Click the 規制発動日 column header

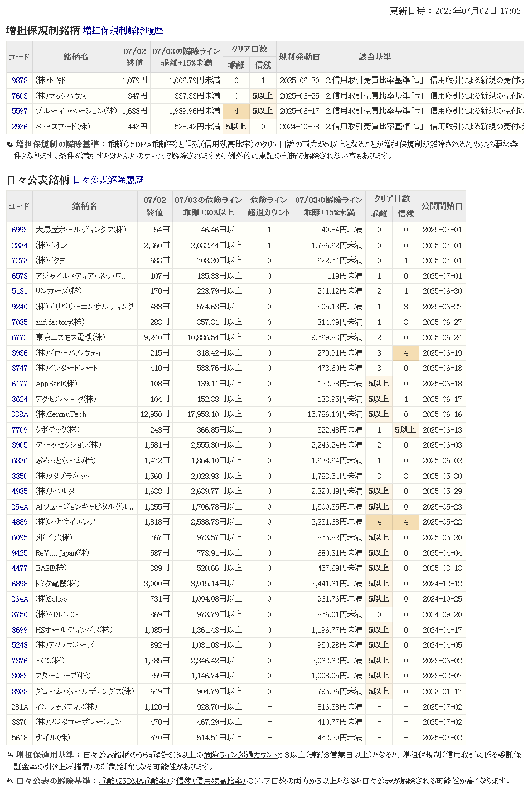pyautogui.click(x=299, y=57)
